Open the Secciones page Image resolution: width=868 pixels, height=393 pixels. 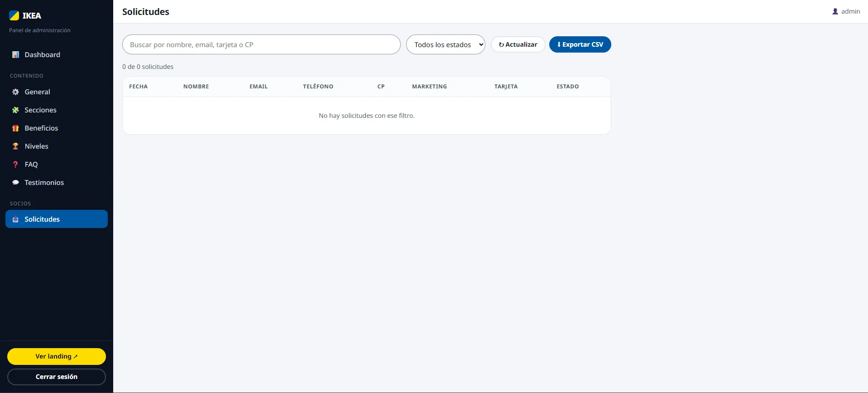coord(57,110)
